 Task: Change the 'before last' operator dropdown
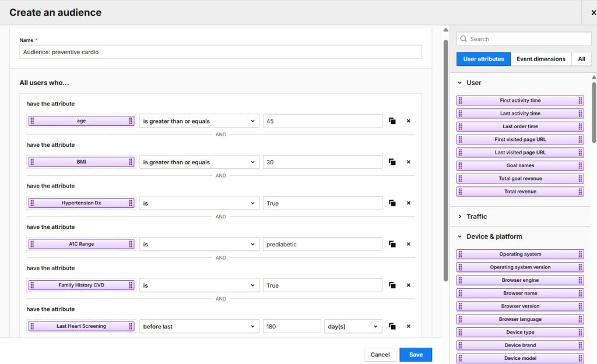199,327
